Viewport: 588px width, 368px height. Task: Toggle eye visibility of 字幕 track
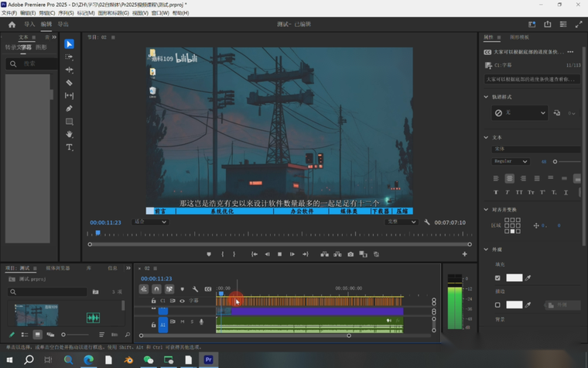[x=182, y=301]
